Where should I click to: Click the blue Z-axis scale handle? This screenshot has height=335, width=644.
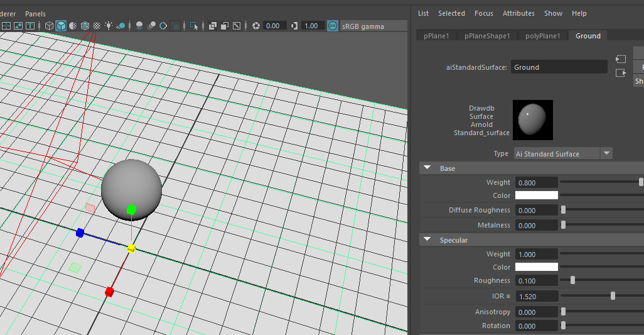[x=80, y=233]
